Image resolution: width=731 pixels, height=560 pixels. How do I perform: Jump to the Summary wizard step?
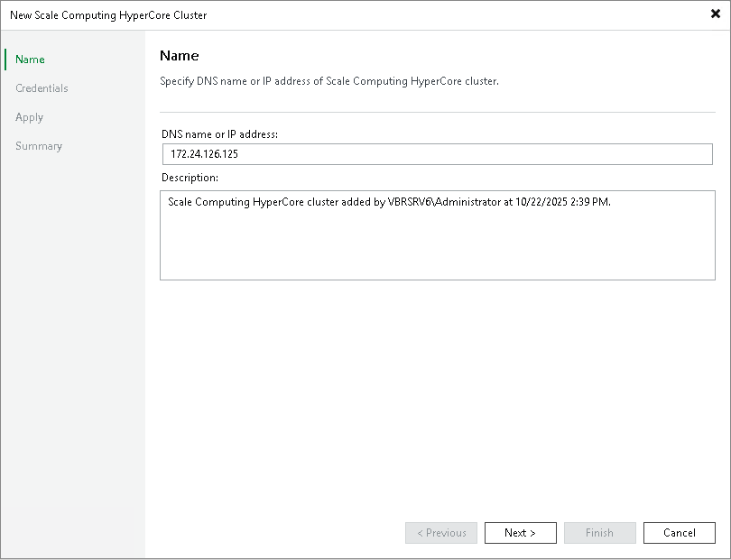[x=39, y=146]
